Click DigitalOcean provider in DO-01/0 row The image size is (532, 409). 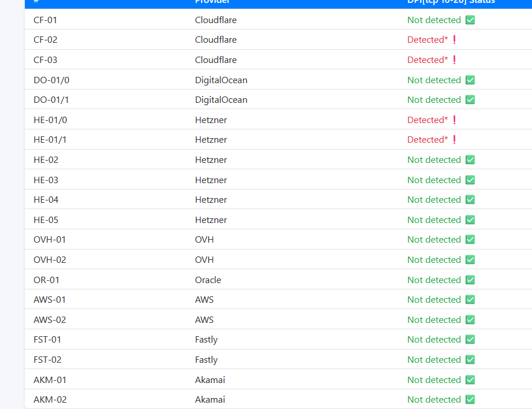pyautogui.click(x=221, y=80)
